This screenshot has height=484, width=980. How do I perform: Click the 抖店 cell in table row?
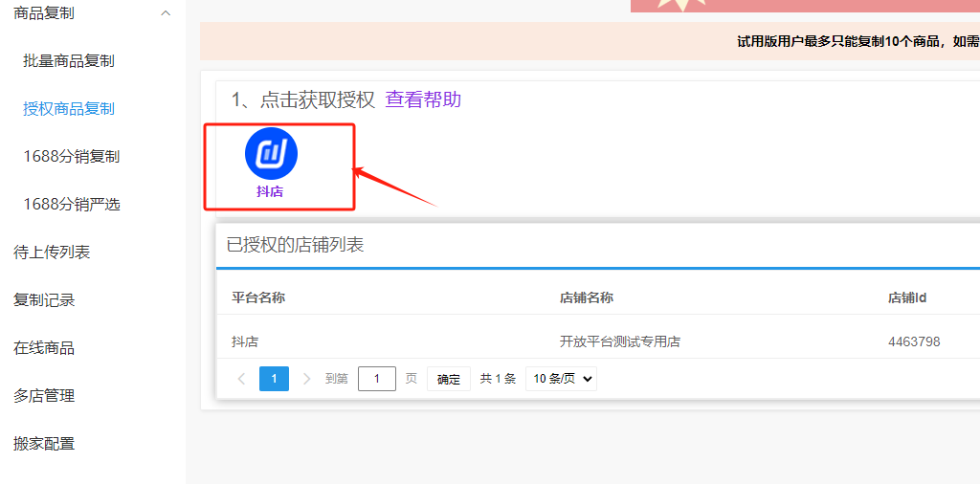pos(245,341)
